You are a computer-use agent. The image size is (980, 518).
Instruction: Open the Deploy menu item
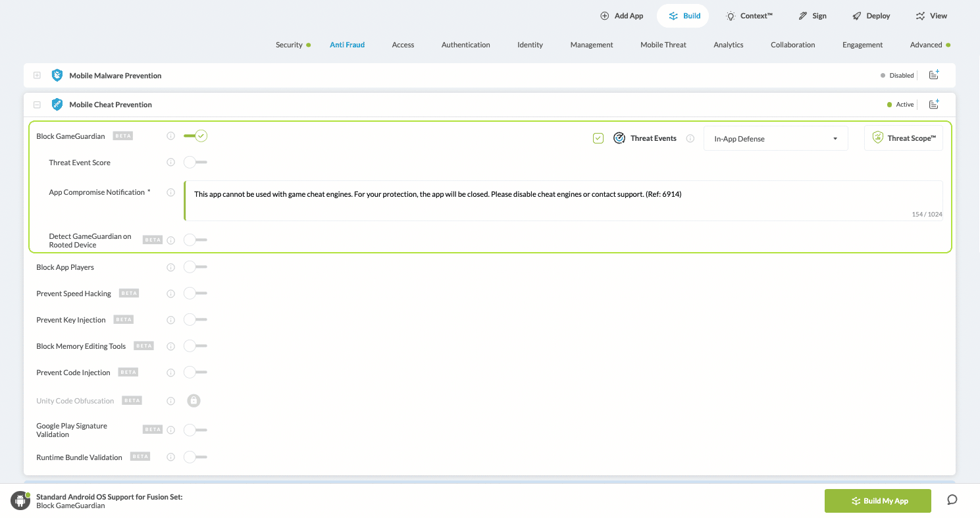[x=871, y=16]
